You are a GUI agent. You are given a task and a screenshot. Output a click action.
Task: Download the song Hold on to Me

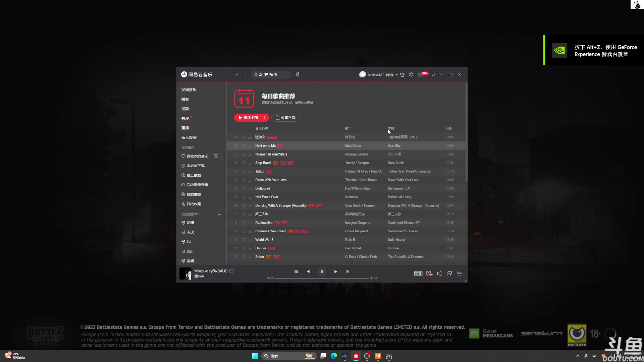pyautogui.click(x=250, y=146)
